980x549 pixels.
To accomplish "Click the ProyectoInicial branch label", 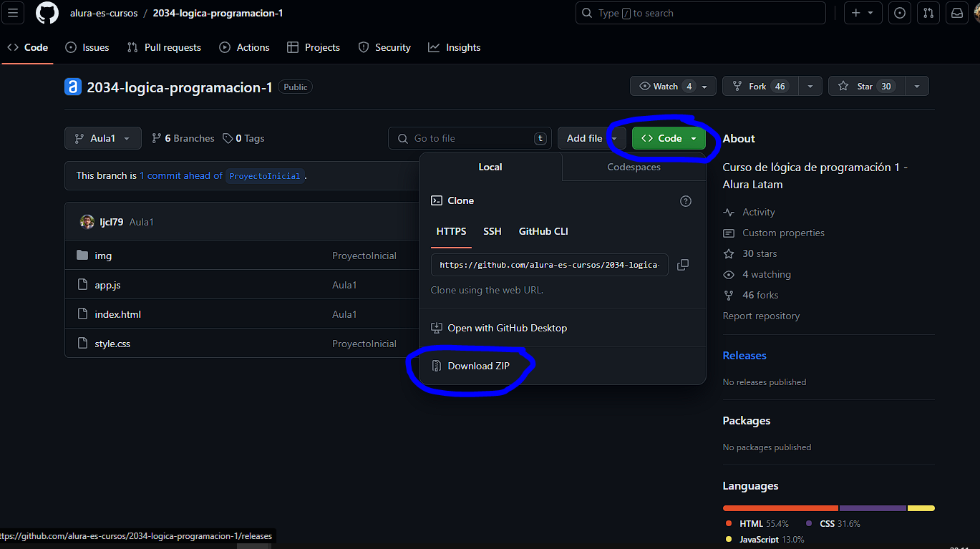I will point(265,175).
